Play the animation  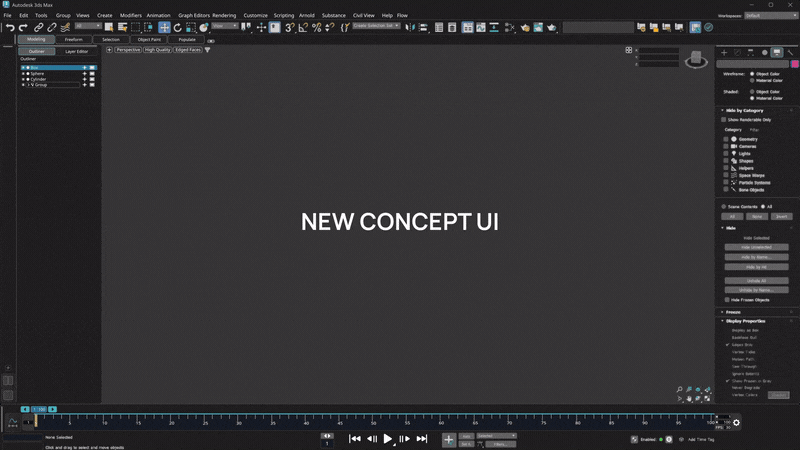388,439
